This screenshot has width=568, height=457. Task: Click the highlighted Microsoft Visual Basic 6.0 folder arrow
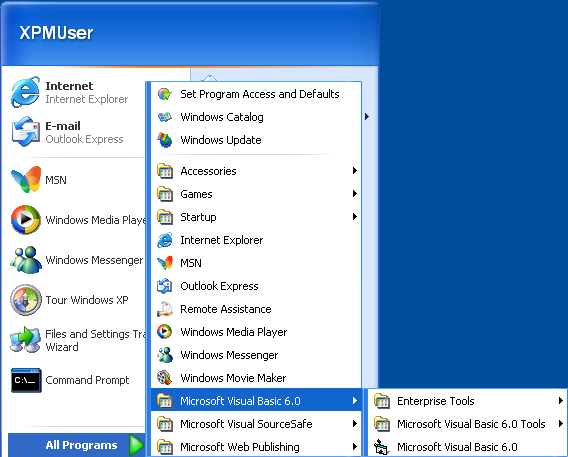355,401
